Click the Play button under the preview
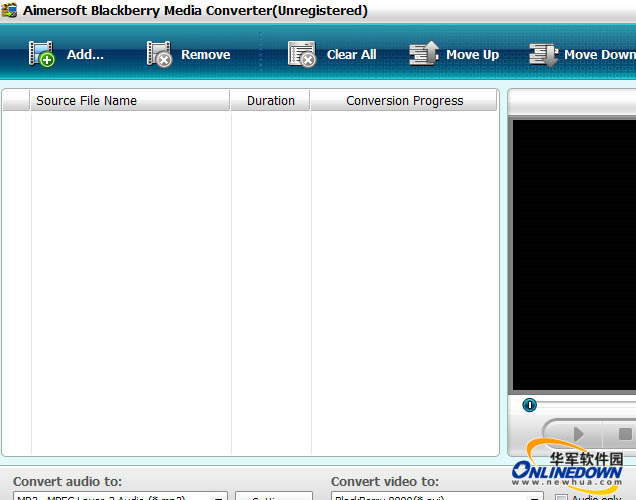The width and height of the screenshot is (636, 500). click(578, 433)
